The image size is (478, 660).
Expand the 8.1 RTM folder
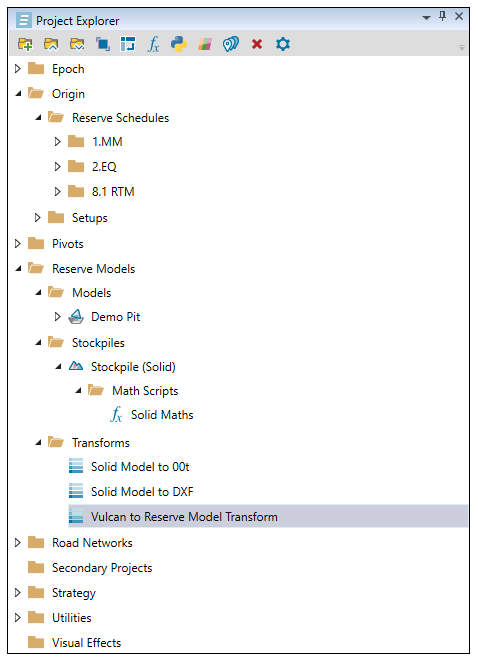click(58, 192)
